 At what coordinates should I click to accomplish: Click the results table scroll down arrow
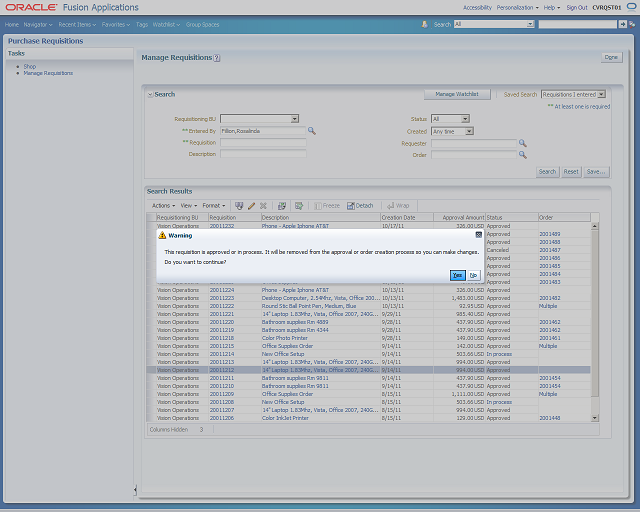click(595, 418)
